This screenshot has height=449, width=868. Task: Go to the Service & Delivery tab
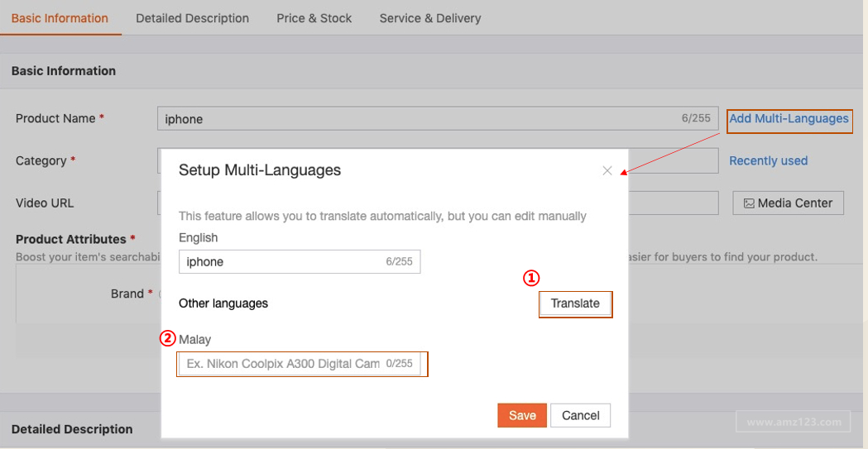[429, 18]
